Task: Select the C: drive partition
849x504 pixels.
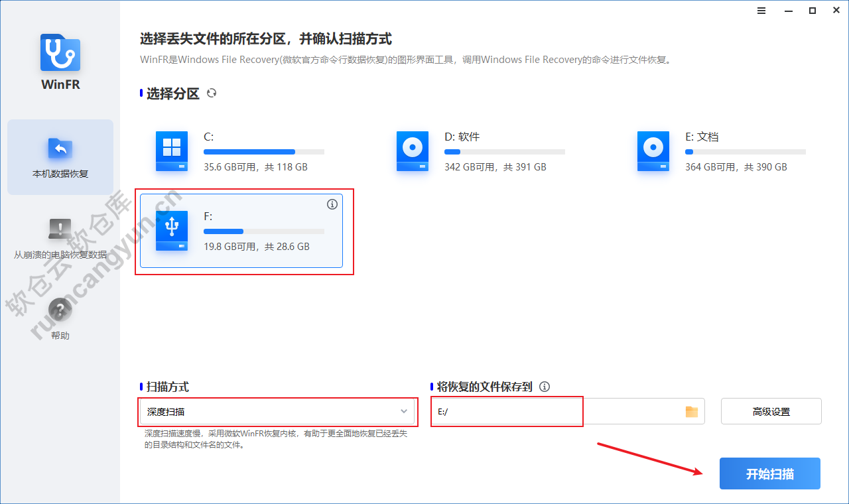Action: pyautogui.click(x=241, y=151)
